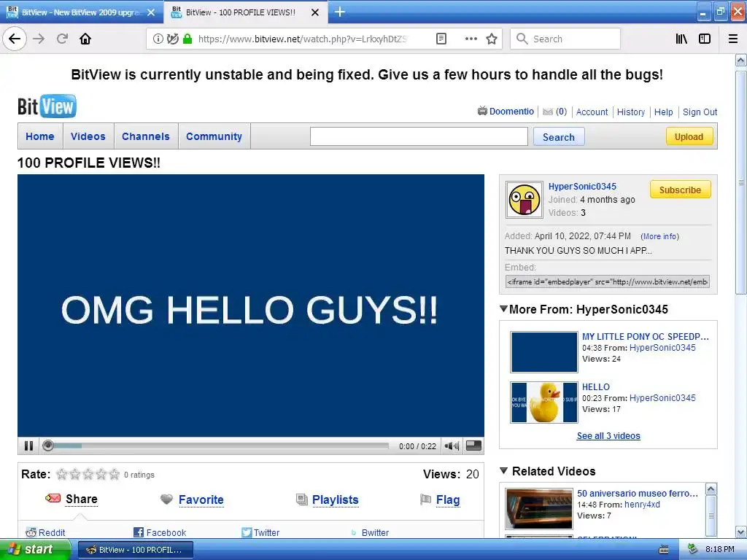Screen dimensions: 747x560
Task: Click the Related Videos scroll up arrow
Action: click(711, 489)
